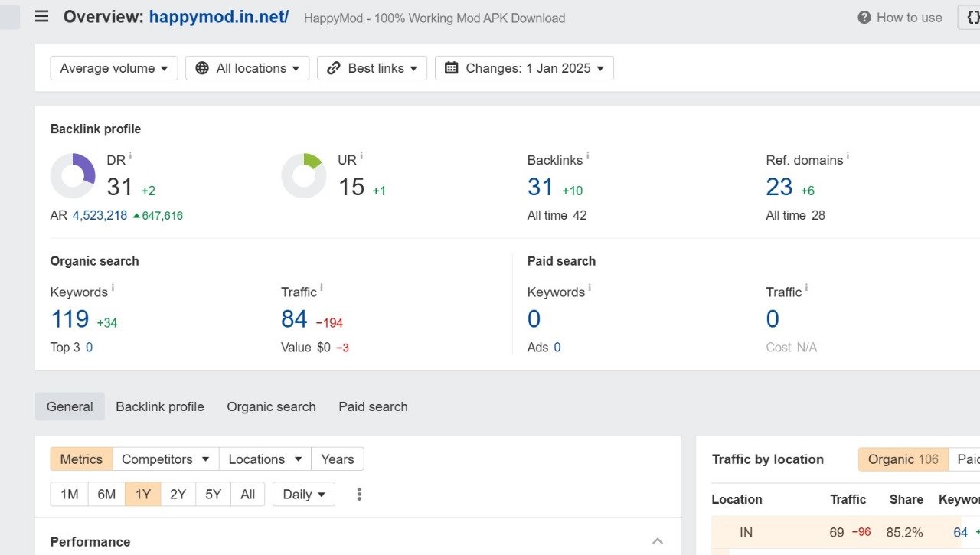This screenshot has height=555, width=980.
Task: Click the DR donut chart
Action: pos(73,175)
